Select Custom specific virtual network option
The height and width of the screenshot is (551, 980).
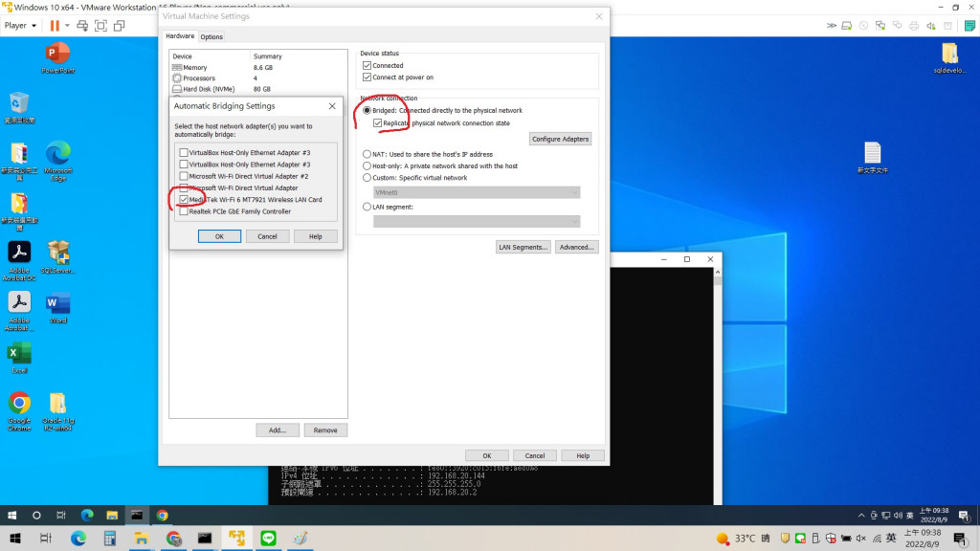[367, 178]
